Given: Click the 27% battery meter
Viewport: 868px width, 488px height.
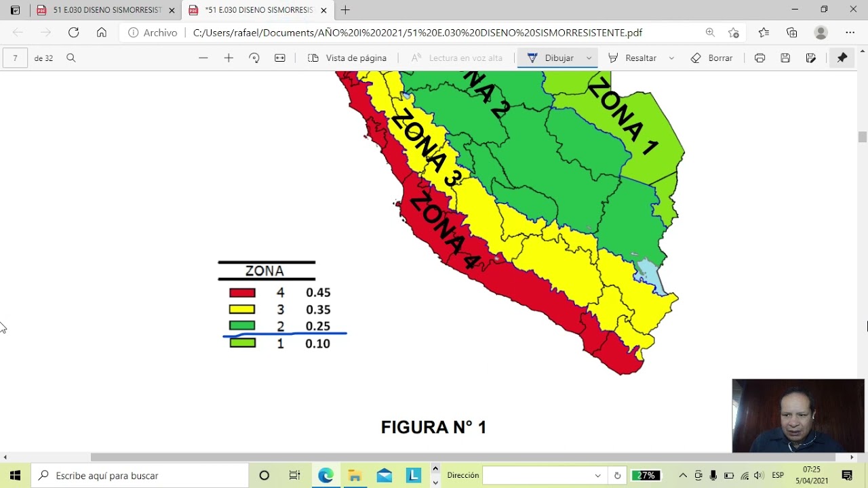Looking at the screenshot, I should pos(646,476).
